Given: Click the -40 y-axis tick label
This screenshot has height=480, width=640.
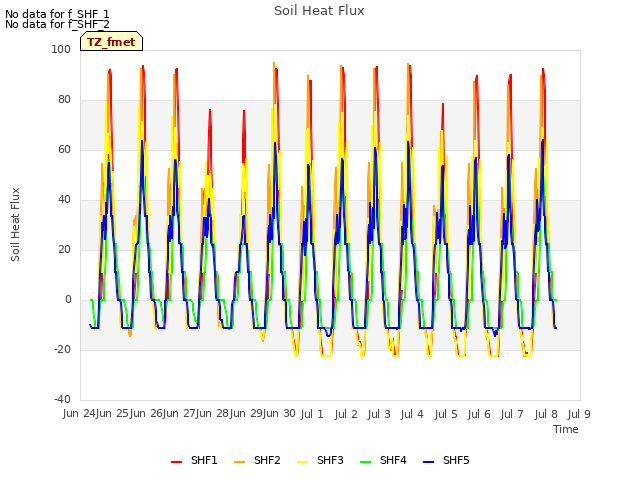Looking at the screenshot, I should point(62,399).
